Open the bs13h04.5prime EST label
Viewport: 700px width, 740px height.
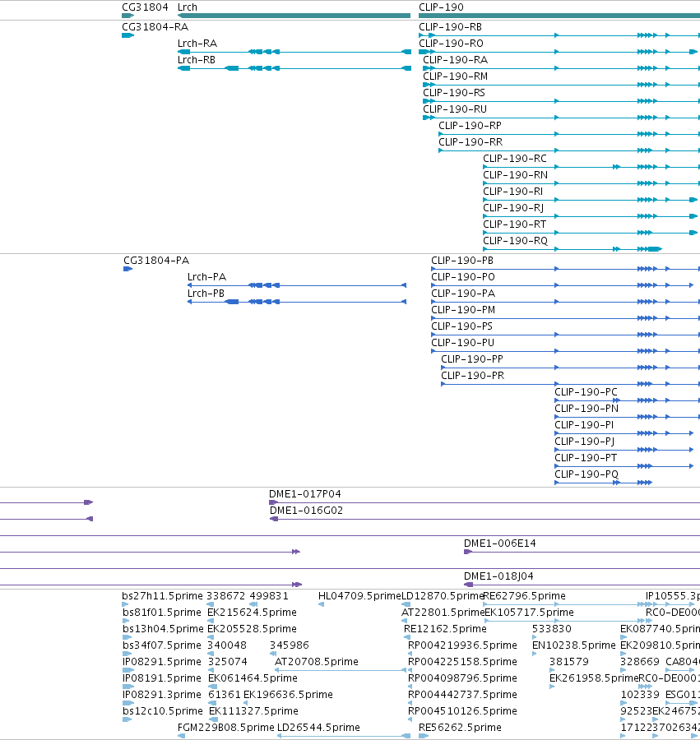pyautogui.click(x=163, y=629)
